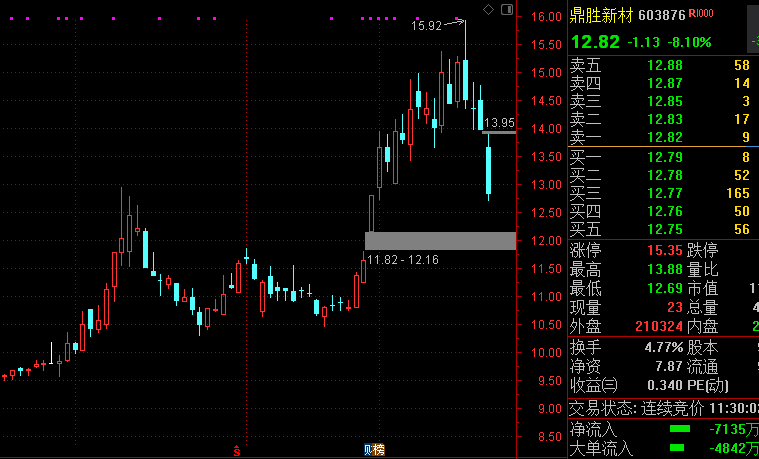Toggle the side panel square icon
The width and height of the screenshot is (759, 459).
[x=507, y=10]
